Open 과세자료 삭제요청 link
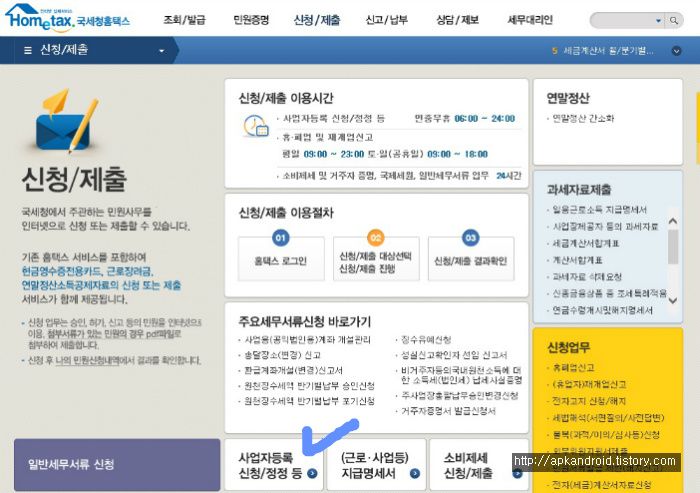The image size is (700, 493). tap(587, 277)
